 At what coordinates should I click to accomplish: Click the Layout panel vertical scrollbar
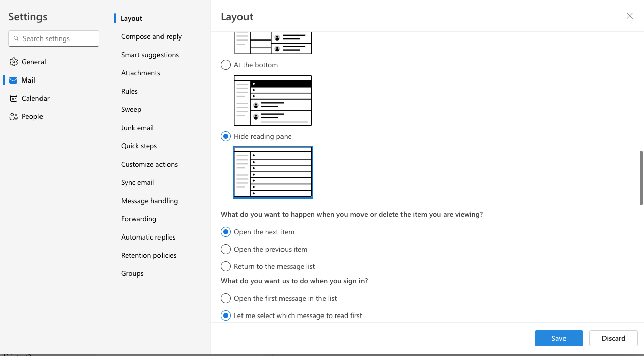pyautogui.click(x=641, y=178)
